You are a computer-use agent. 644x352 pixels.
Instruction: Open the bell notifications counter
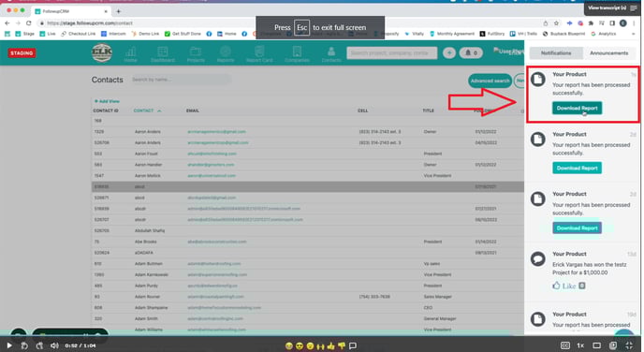click(x=471, y=53)
